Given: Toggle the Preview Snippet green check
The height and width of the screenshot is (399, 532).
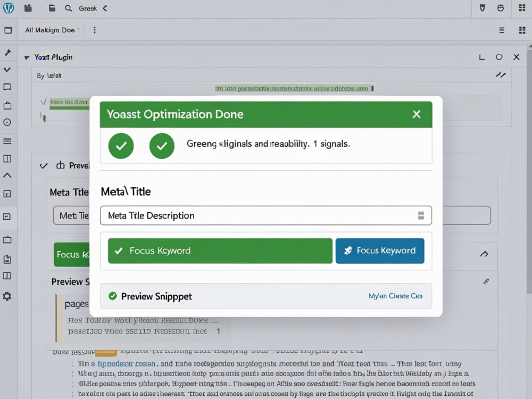Looking at the screenshot, I should pyautogui.click(x=113, y=296).
